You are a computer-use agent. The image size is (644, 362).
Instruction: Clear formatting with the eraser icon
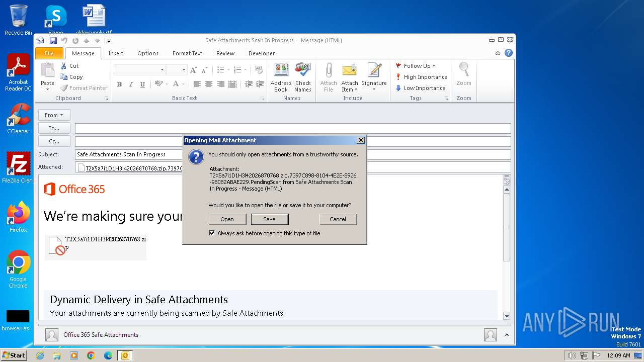coord(259,70)
